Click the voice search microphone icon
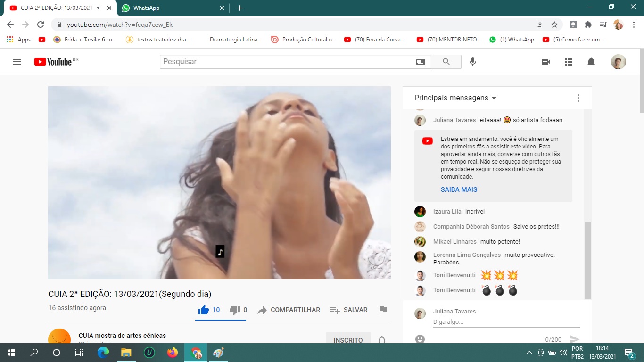Viewport: 644px width, 362px height. [x=473, y=62]
